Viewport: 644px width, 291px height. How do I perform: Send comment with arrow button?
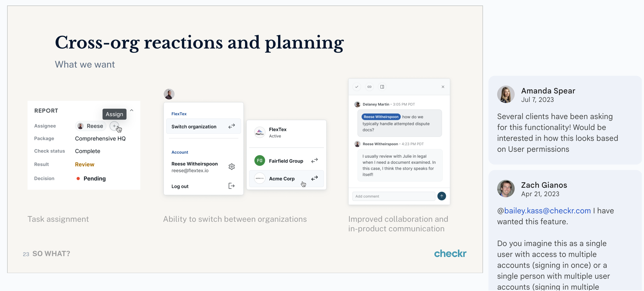coord(442,196)
